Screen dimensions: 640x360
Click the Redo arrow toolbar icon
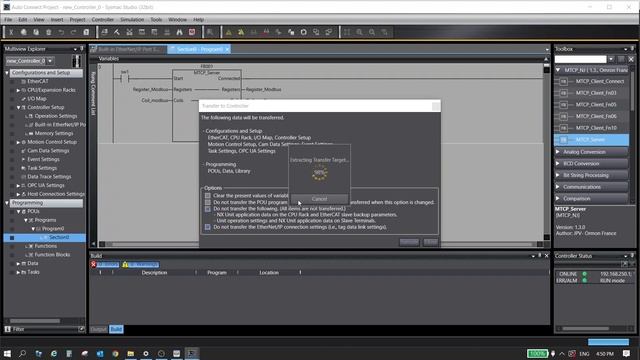[x=73, y=32]
